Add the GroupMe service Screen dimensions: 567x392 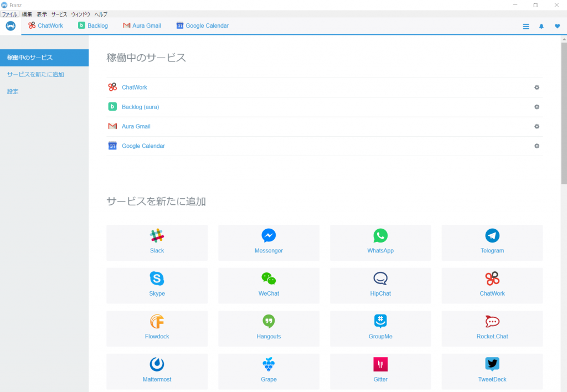[x=380, y=329]
